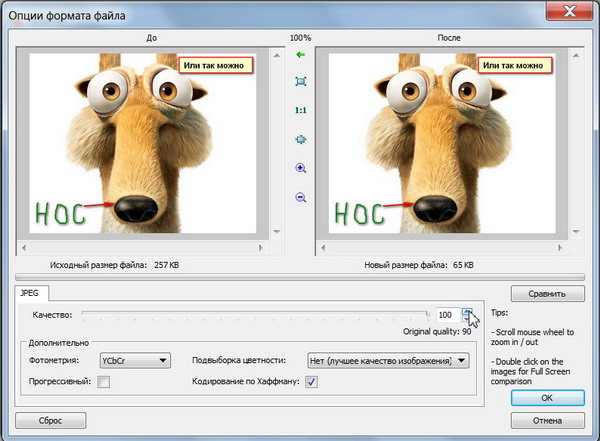Click the 'Original quality: 90' text
Screen dimensions: 600x441
(437, 332)
